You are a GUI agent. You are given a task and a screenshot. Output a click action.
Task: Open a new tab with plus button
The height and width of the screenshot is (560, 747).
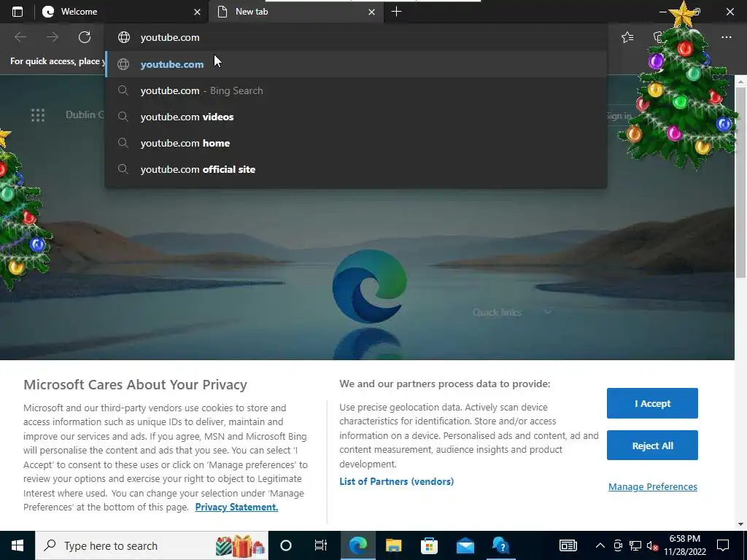396,12
